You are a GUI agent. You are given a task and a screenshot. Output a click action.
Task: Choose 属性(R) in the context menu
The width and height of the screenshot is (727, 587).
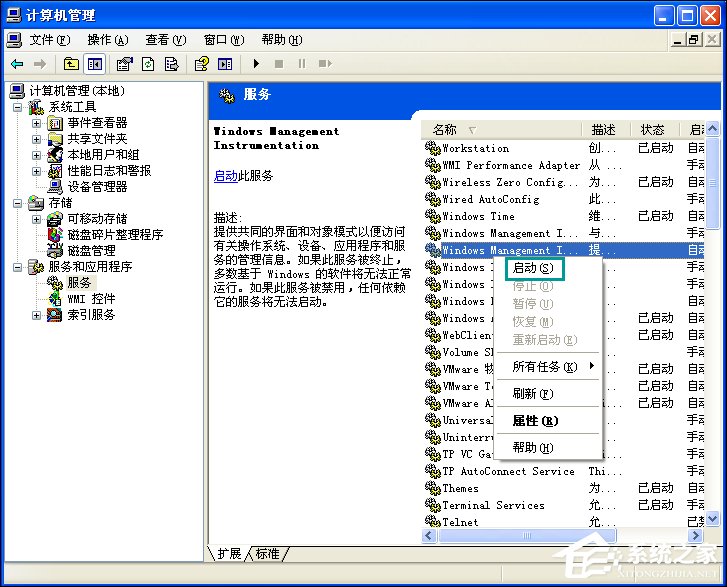[x=549, y=421]
